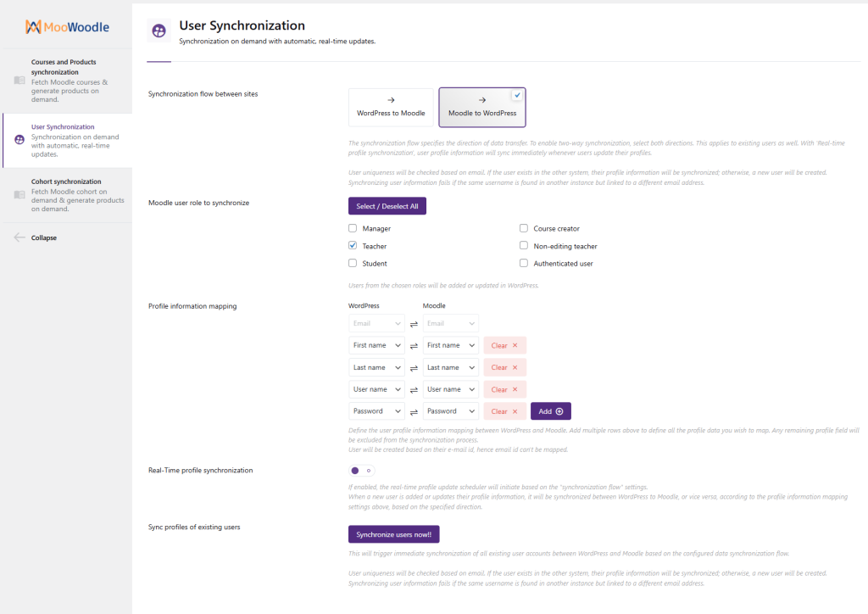
Task: Click the Collapse arrow icon
Action: pyautogui.click(x=19, y=237)
